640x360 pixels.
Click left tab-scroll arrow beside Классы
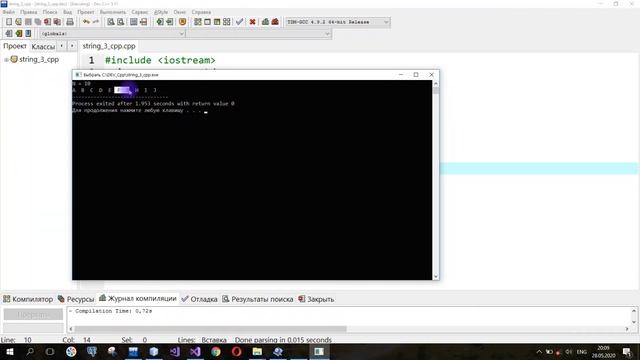(62, 46)
